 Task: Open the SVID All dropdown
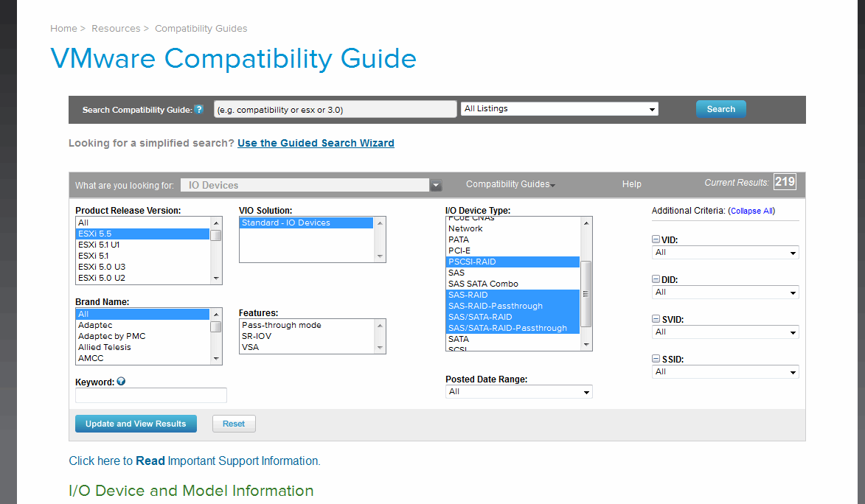(x=725, y=332)
